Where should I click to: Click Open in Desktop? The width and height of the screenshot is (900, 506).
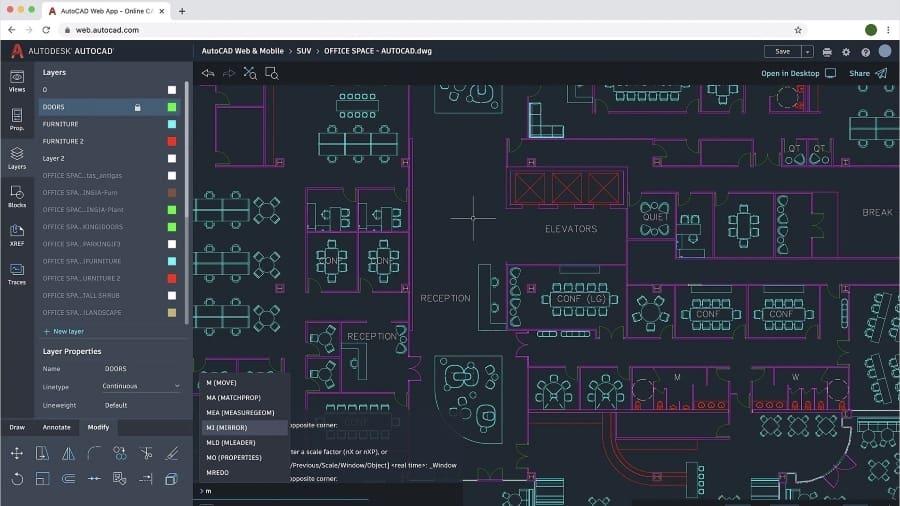tap(798, 73)
